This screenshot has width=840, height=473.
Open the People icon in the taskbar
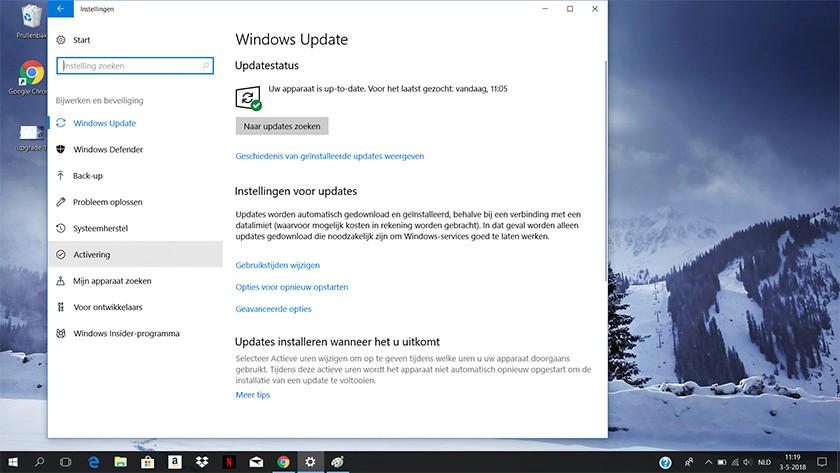(689, 462)
